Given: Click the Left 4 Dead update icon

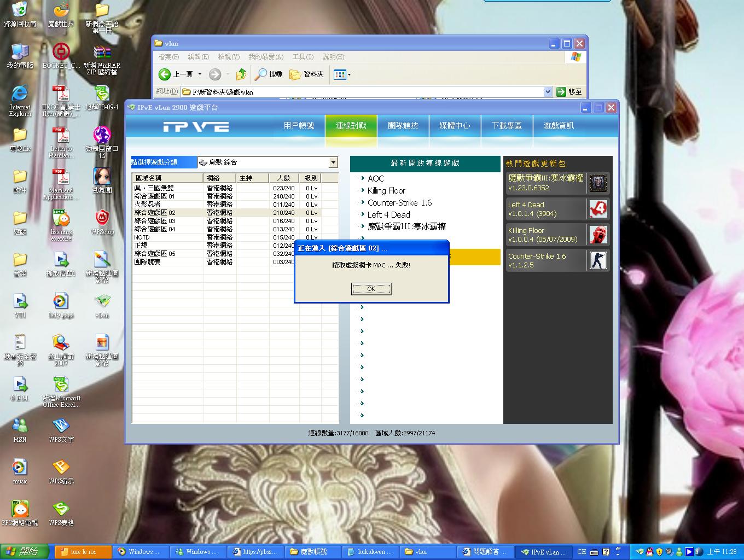Looking at the screenshot, I should (x=598, y=209).
